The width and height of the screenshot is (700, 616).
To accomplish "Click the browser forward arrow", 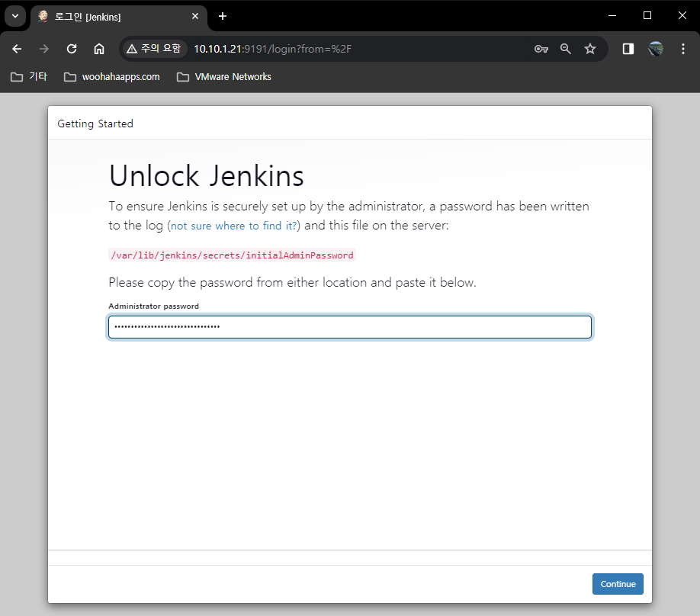I will [x=43, y=49].
